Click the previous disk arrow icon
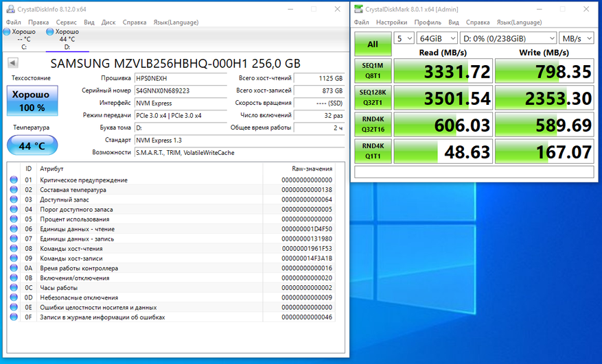Image resolution: width=602 pixels, height=364 pixels. [x=13, y=62]
